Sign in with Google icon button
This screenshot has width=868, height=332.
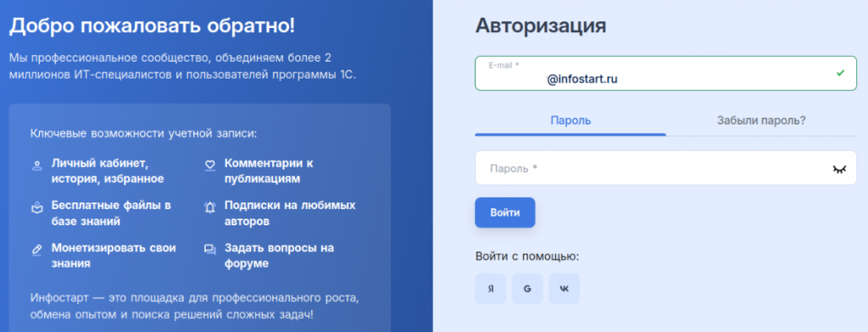tap(527, 288)
